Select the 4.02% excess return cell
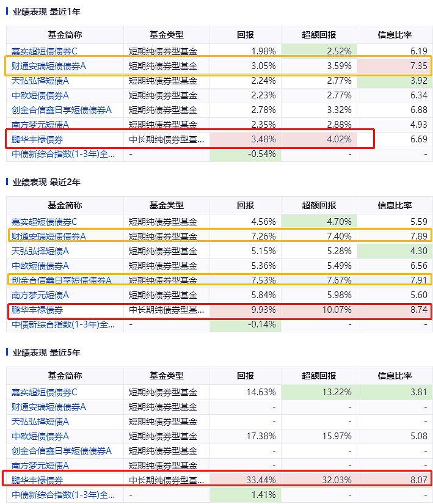The height and width of the screenshot is (504, 433). pos(319,139)
